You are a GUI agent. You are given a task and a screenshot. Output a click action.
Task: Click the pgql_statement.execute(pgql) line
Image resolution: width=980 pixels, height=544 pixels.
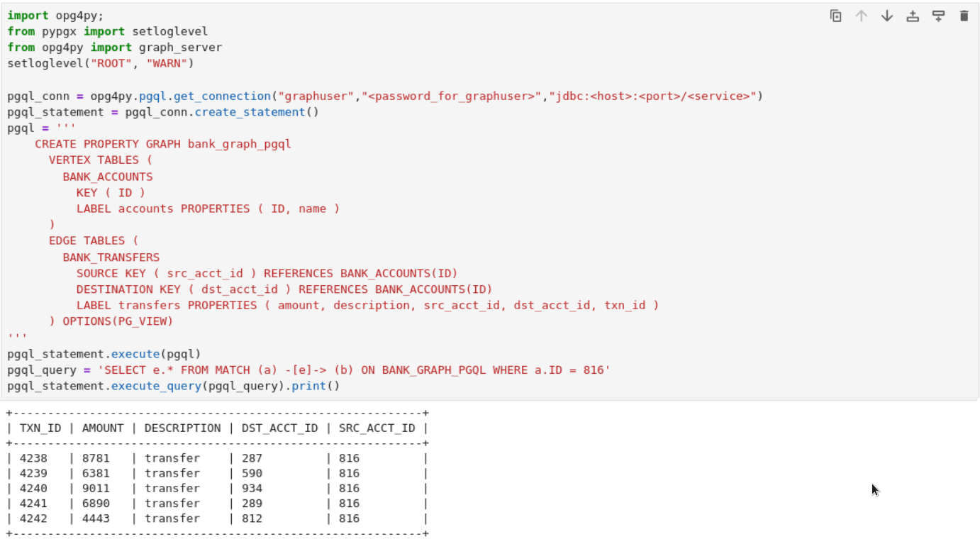[104, 354]
